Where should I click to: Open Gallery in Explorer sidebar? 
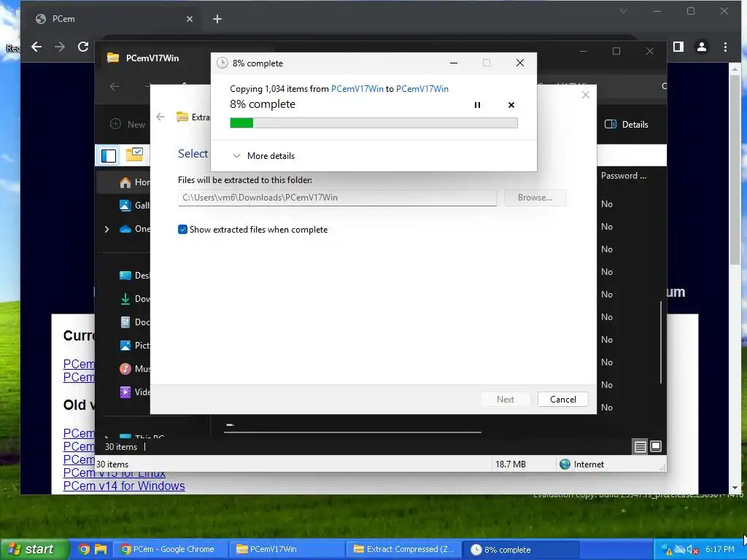pos(135,205)
